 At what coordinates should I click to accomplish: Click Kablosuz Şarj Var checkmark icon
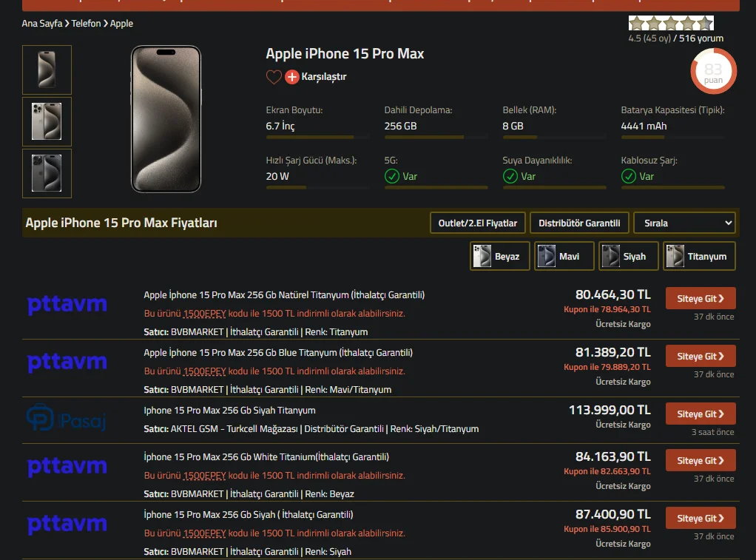pos(628,177)
